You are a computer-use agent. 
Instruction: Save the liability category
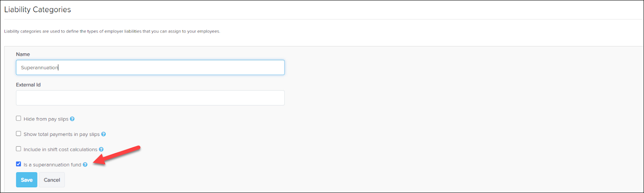27,180
